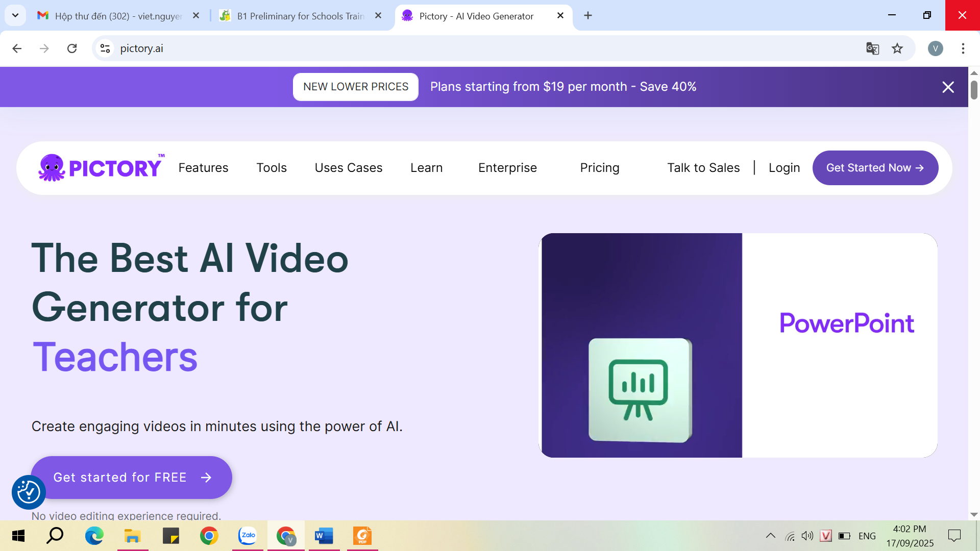Select the Pictory AI Video Generator tab
The width and height of the screenshot is (980, 551).
[476, 16]
